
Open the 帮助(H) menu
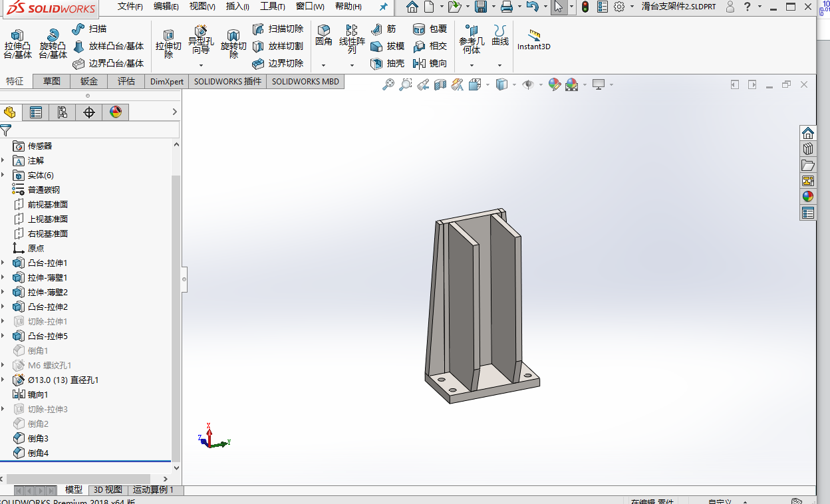pos(348,7)
